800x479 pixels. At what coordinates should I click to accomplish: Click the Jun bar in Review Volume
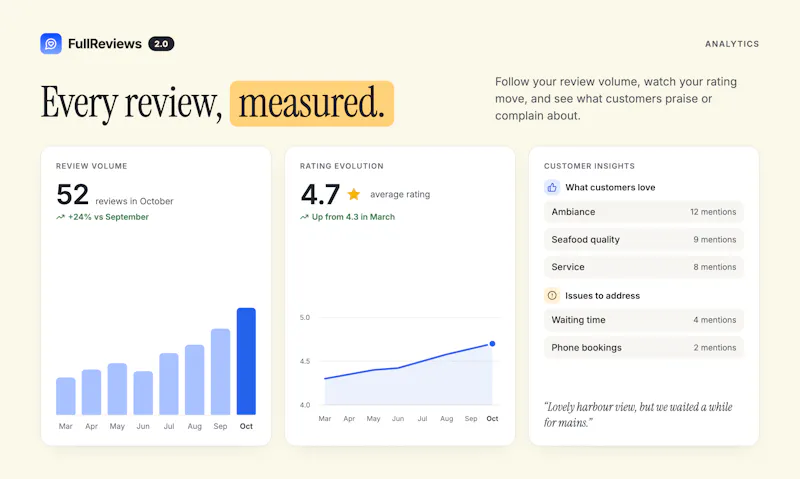point(143,393)
